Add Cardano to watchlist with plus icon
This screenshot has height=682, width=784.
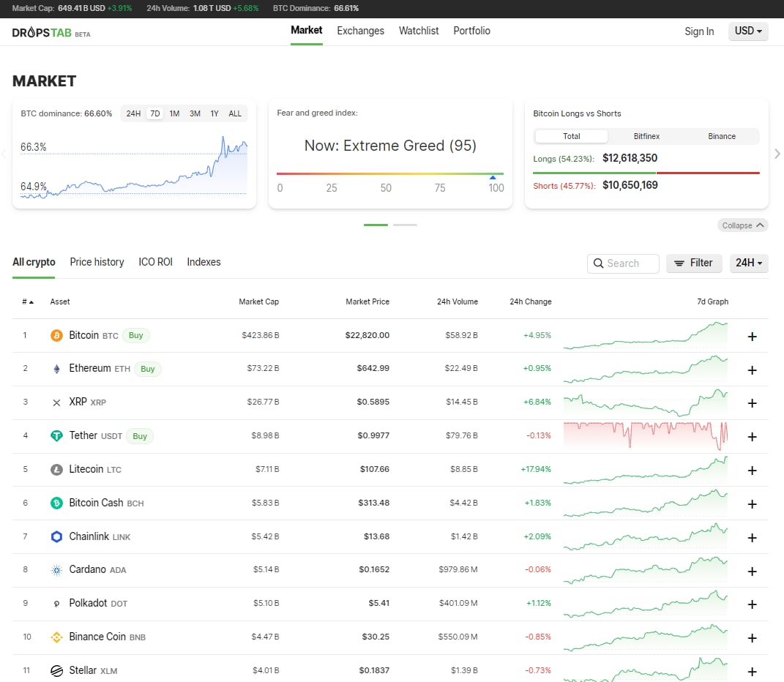[x=752, y=571]
